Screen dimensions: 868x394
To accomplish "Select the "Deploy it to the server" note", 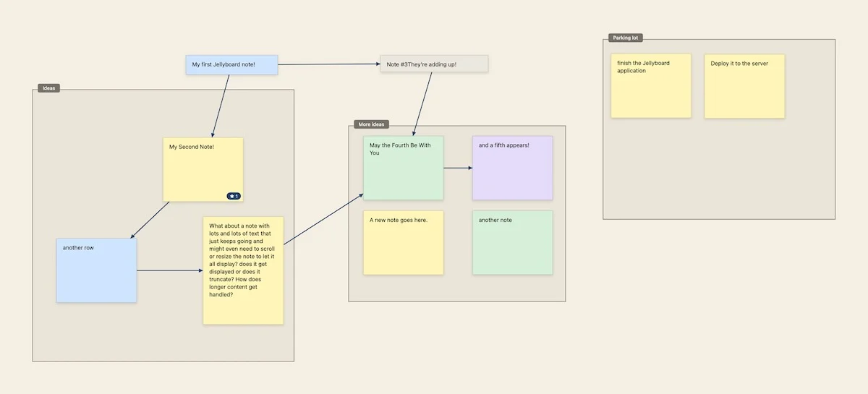I will (x=744, y=86).
